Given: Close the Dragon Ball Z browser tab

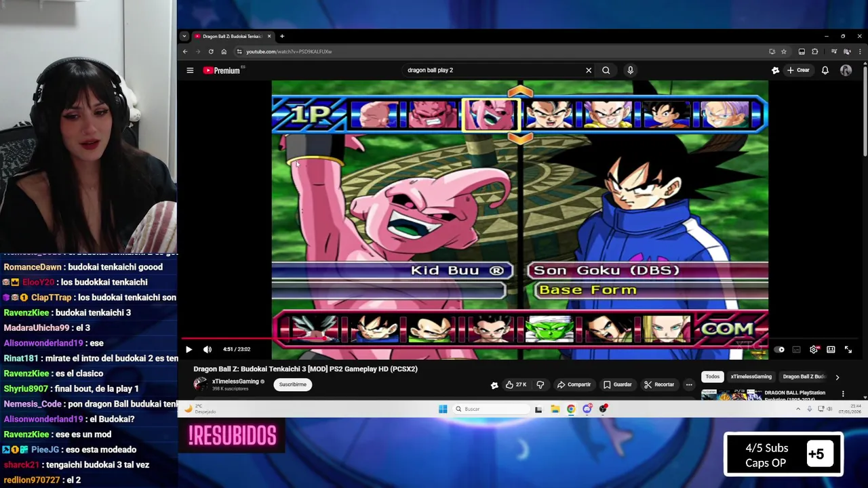Looking at the screenshot, I should pos(269,37).
